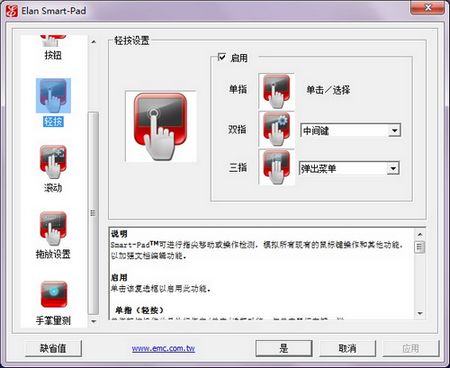Image resolution: width=450 pixels, height=368 pixels.
Task: Click the 三指 three-finger tap icon
Action: 276,167
